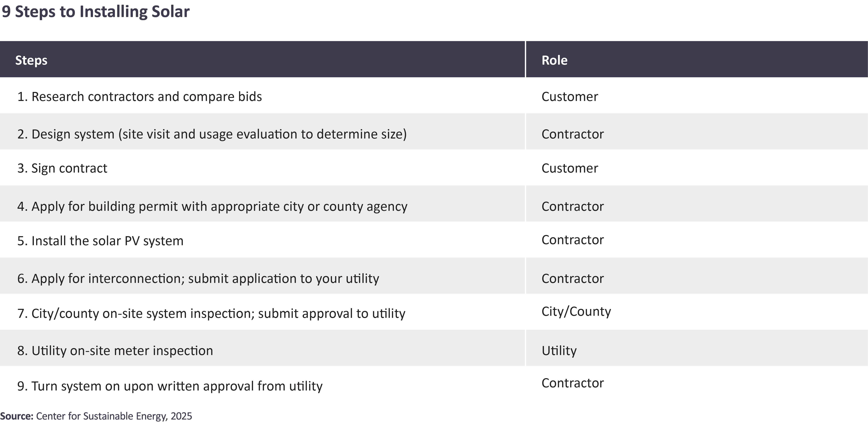Click Contractor role in the install row
The image size is (868, 423).
[x=572, y=240]
